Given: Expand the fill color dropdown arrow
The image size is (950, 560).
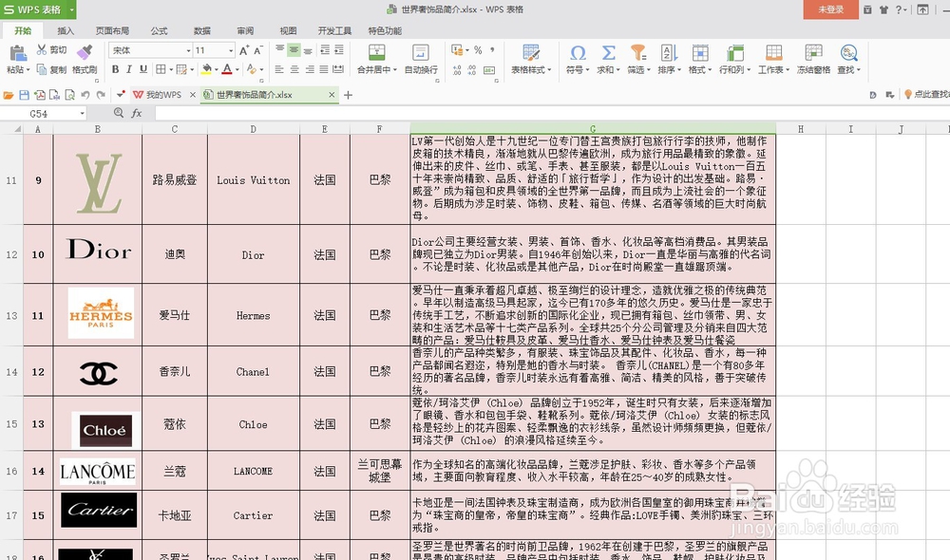Looking at the screenshot, I should coord(217,69).
